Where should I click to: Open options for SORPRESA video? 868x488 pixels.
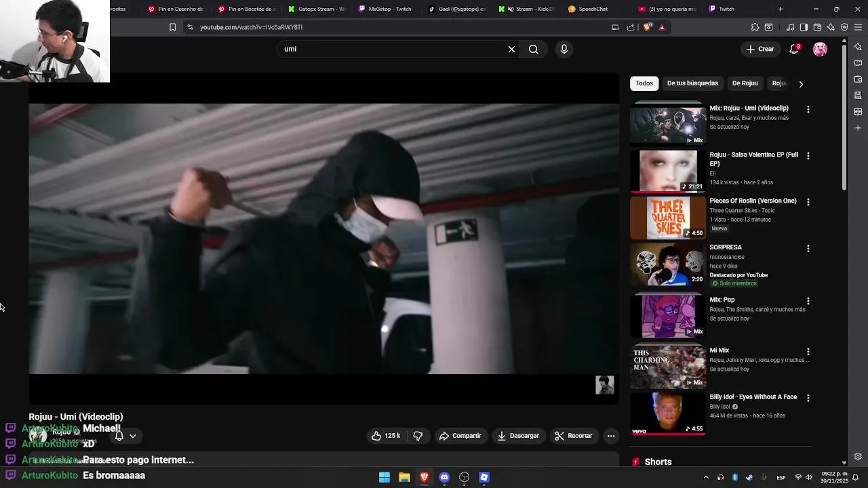click(x=808, y=249)
